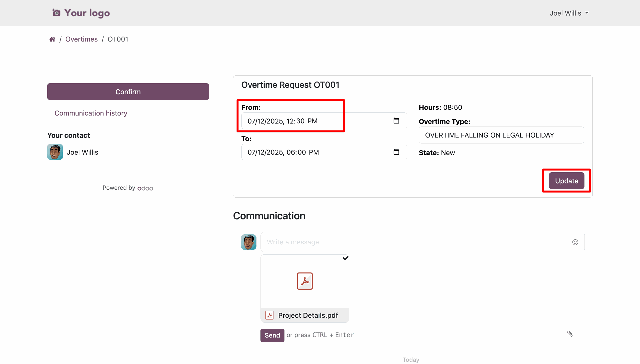Go to Overtimes breadcrumb link
The width and height of the screenshot is (640, 364).
[81, 39]
